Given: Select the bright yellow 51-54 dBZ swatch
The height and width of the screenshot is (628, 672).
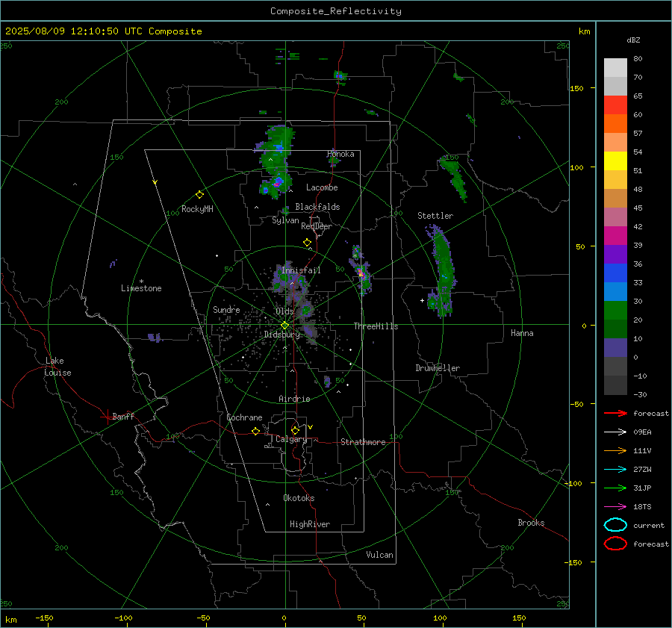Looking at the screenshot, I should point(615,161).
